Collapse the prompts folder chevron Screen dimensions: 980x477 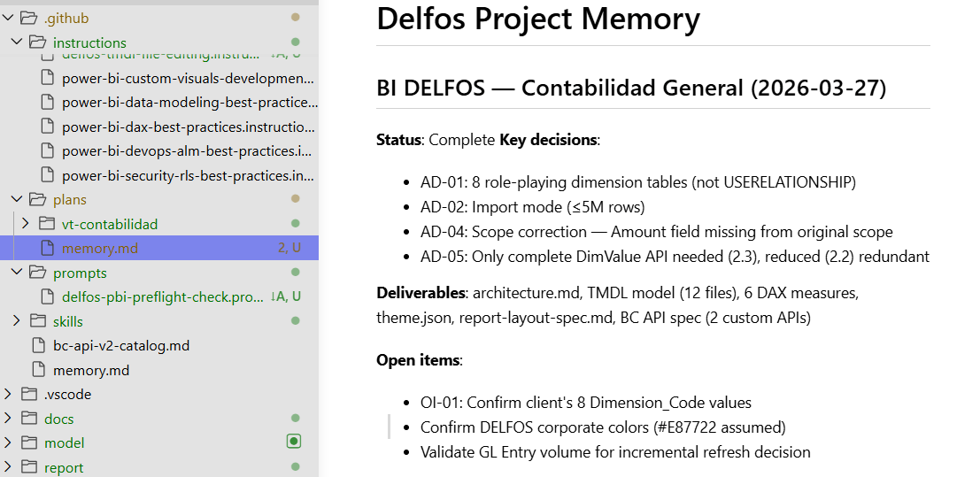pyautogui.click(x=17, y=273)
